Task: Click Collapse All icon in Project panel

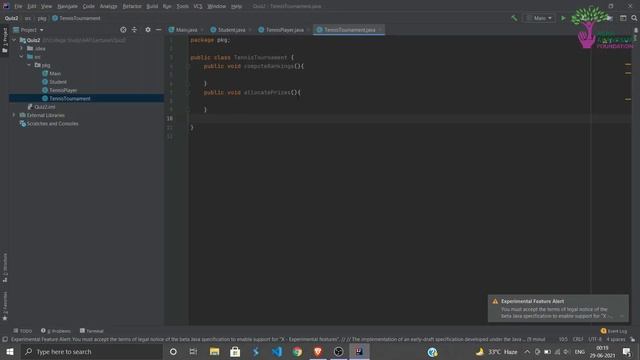Action: point(134,30)
